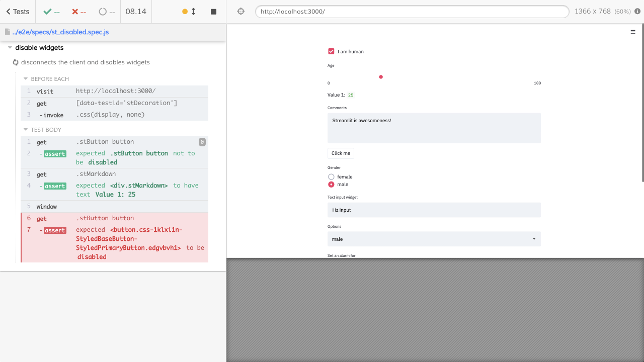Click the localhost:3000 URL address bar

click(412, 11)
